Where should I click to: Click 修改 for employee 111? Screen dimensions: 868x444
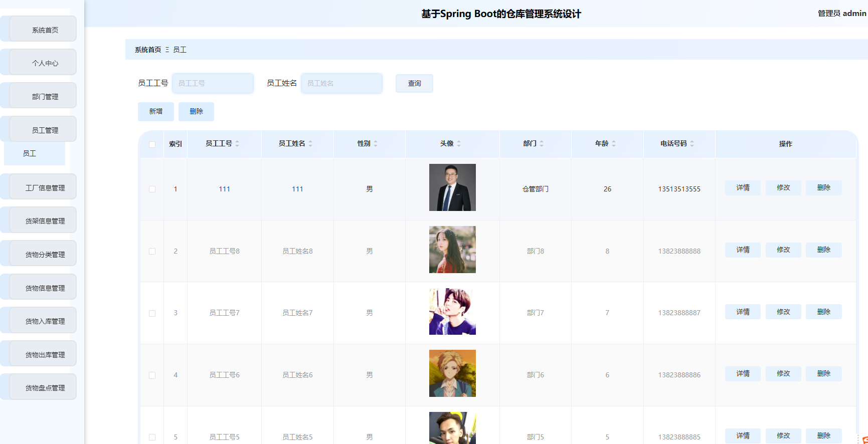[783, 187]
